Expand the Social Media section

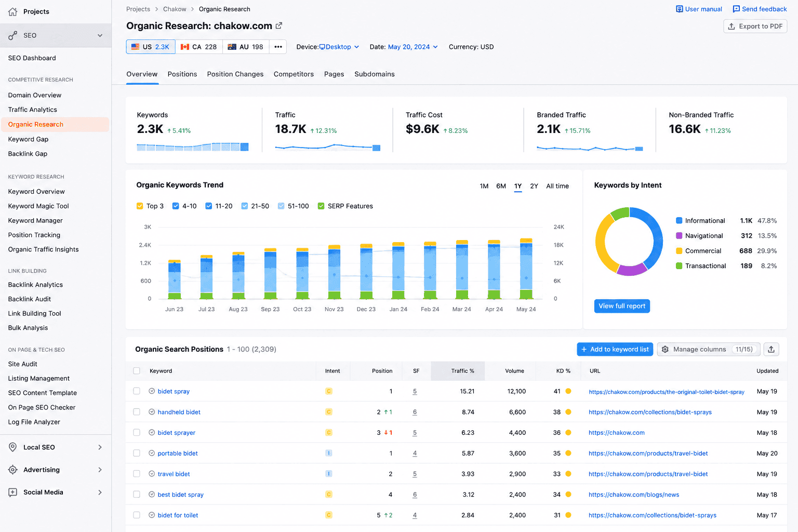(x=100, y=492)
